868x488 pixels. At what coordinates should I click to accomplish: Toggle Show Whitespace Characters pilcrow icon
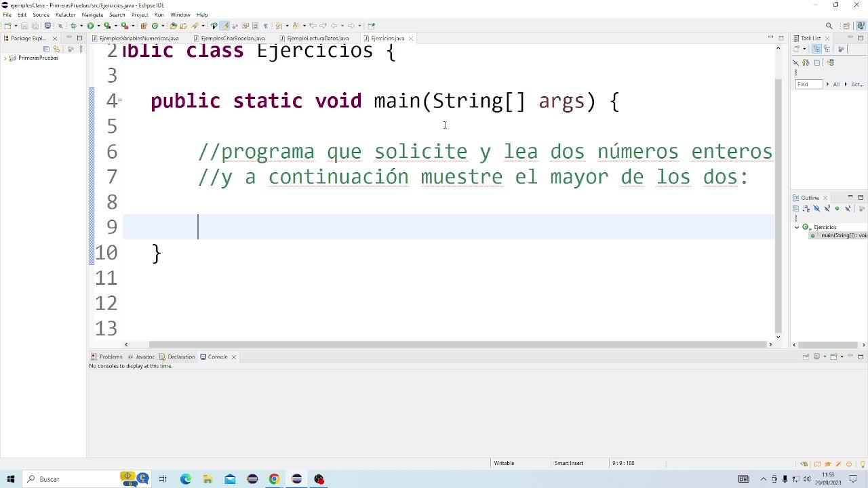pos(266,26)
